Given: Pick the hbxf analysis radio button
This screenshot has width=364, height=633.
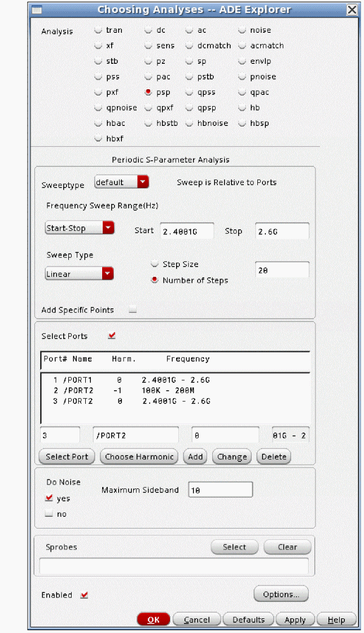Looking at the screenshot, I should pyautogui.click(x=98, y=138).
